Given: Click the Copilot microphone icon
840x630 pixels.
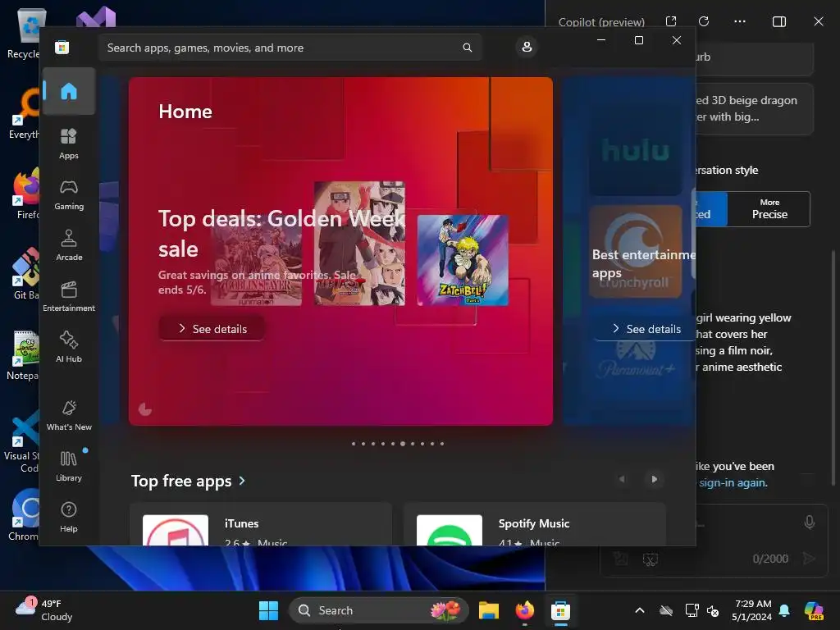Looking at the screenshot, I should click(810, 522).
